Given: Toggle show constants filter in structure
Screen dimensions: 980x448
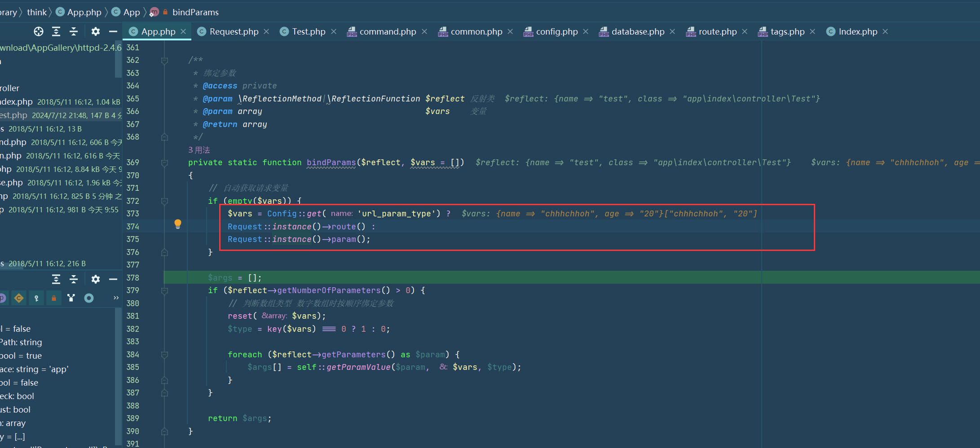Looking at the screenshot, I should pyautogui.click(x=19, y=298).
